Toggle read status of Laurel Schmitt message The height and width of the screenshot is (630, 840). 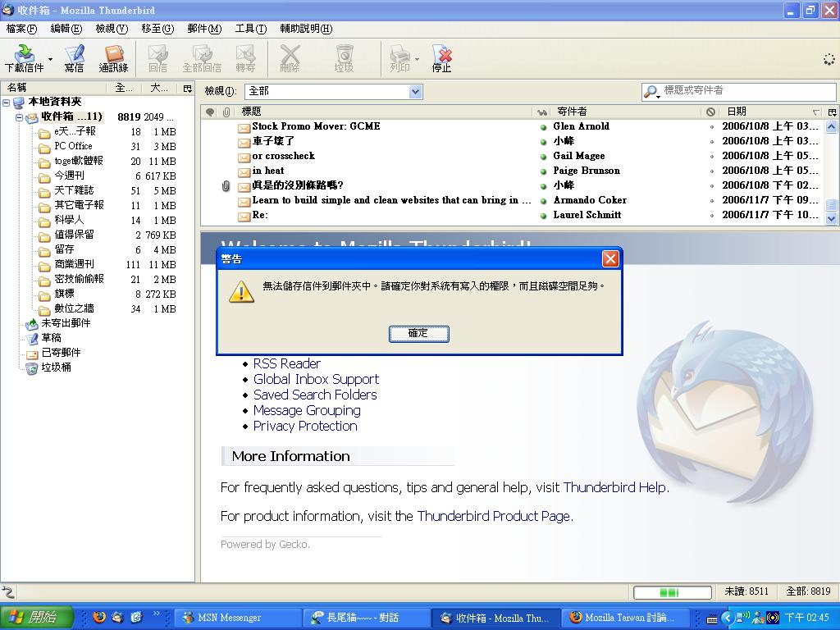point(543,216)
